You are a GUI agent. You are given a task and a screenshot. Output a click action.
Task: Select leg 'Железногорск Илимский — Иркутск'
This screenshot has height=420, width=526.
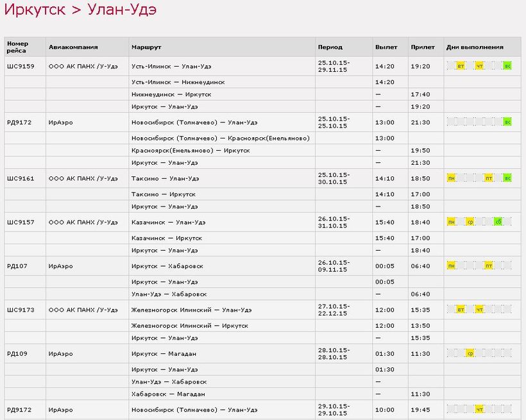(x=190, y=325)
